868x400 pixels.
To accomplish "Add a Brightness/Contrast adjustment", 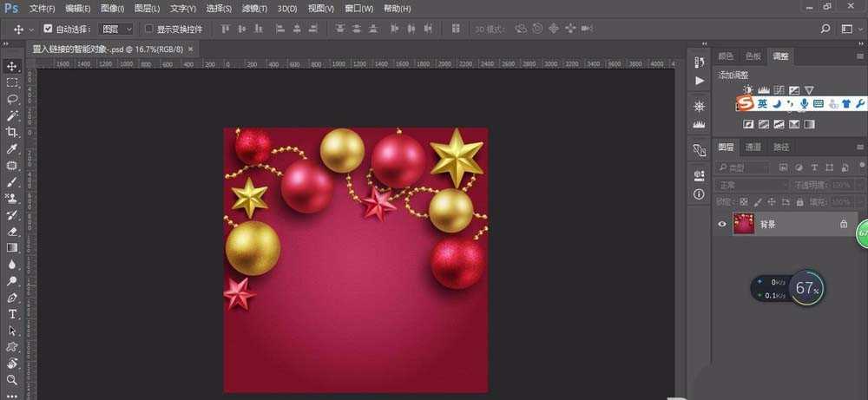I will [748, 89].
